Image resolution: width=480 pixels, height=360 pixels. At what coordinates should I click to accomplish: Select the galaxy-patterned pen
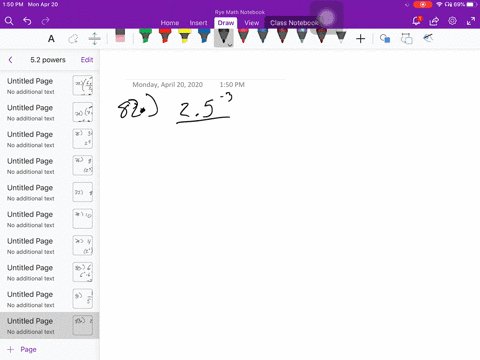coord(302,36)
